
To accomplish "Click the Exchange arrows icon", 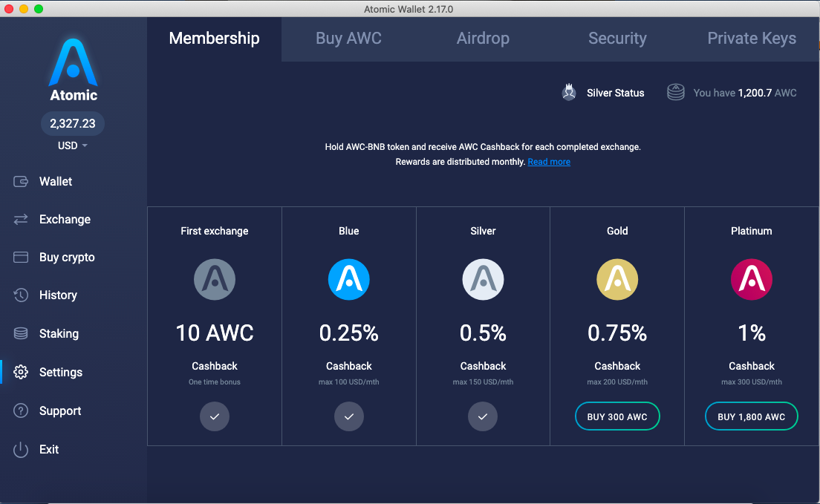I will 21,220.
